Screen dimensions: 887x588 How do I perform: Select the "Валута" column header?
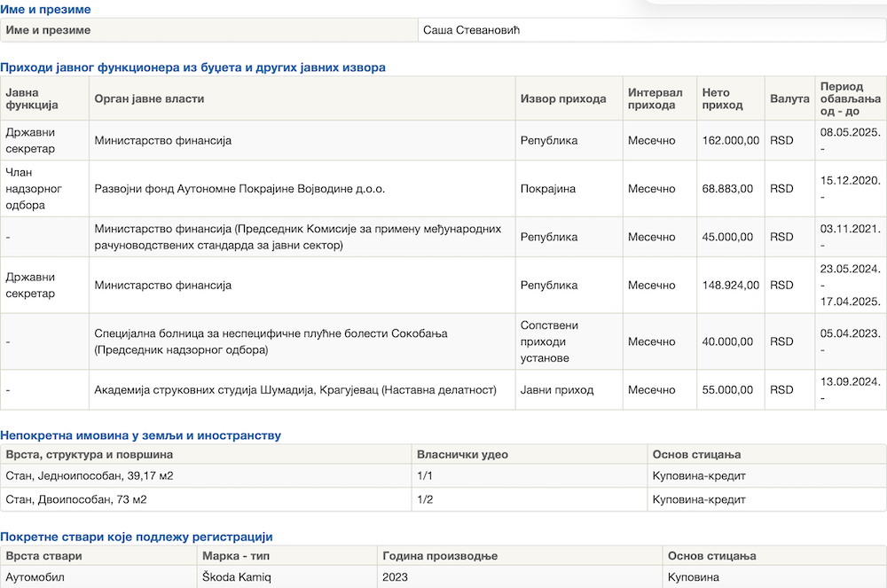tap(789, 98)
